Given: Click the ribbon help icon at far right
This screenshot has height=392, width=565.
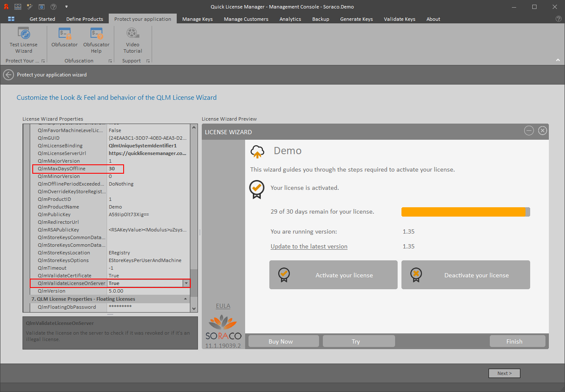Looking at the screenshot, I should pyautogui.click(x=559, y=19).
